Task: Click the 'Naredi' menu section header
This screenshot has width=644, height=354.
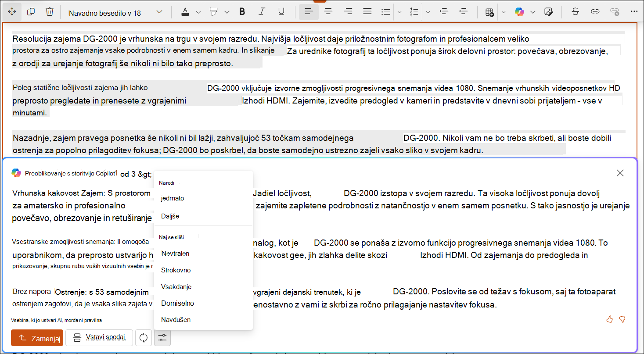Action: [x=166, y=182]
